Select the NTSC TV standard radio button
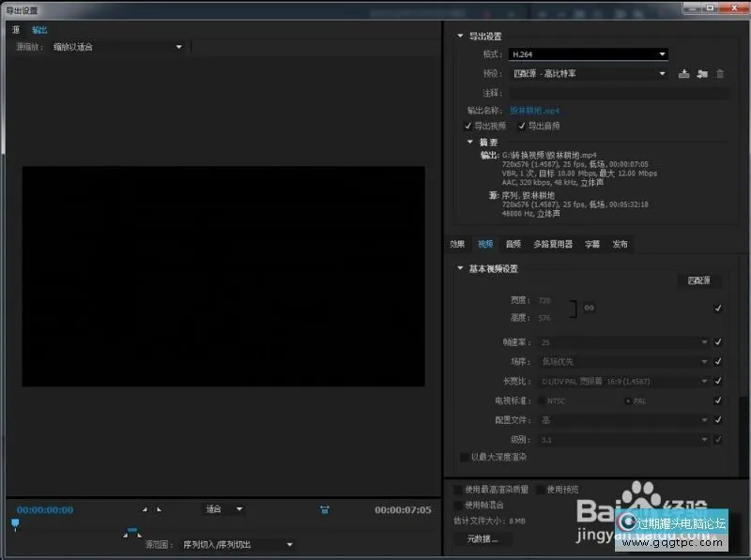This screenshot has height=560, width=751. pyautogui.click(x=539, y=401)
